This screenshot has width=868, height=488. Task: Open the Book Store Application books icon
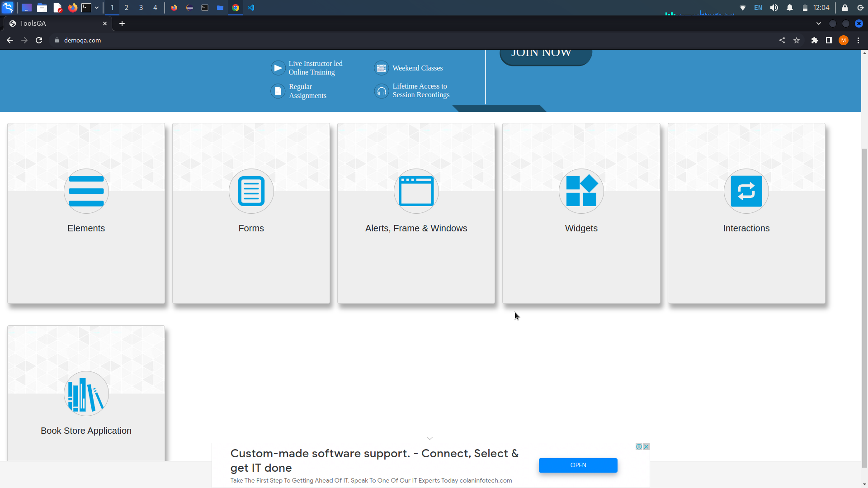pyautogui.click(x=86, y=394)
